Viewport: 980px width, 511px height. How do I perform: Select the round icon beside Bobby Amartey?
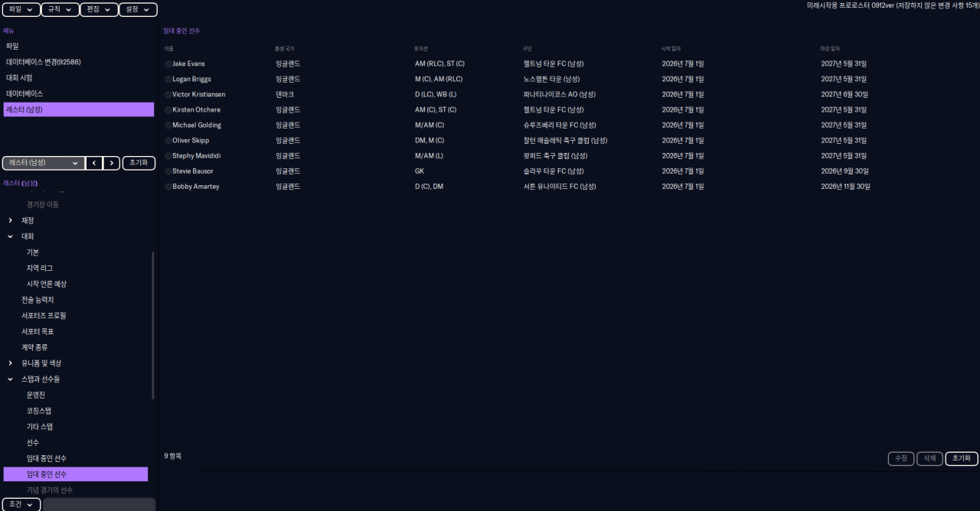168,187
